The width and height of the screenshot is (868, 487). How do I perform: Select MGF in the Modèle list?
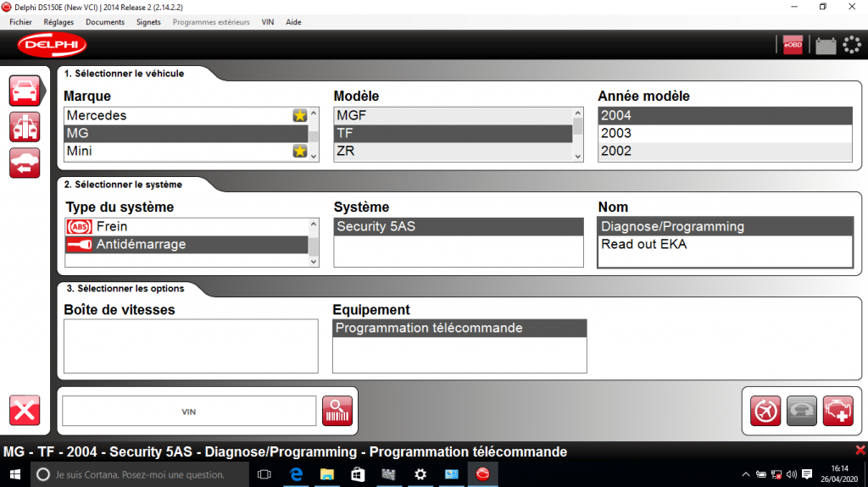pyautogui.click(x=453, y=115)
